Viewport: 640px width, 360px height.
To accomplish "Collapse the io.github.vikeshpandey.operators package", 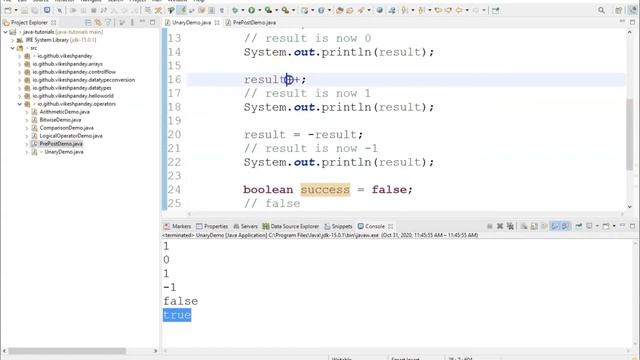I will (20, 104).
